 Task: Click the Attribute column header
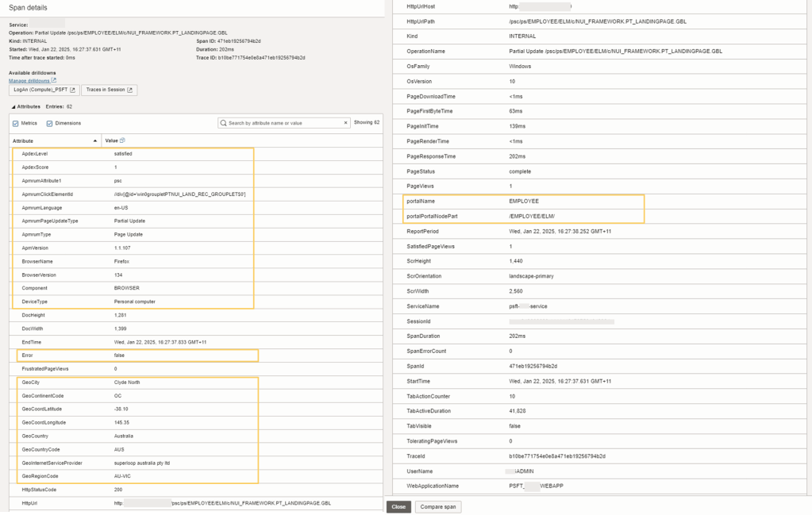[x=24, y=140]
